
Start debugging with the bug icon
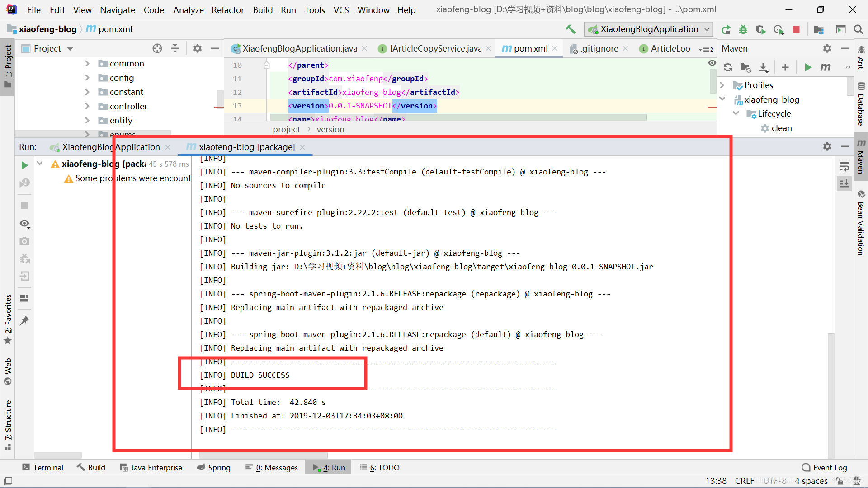pos(743,29)
